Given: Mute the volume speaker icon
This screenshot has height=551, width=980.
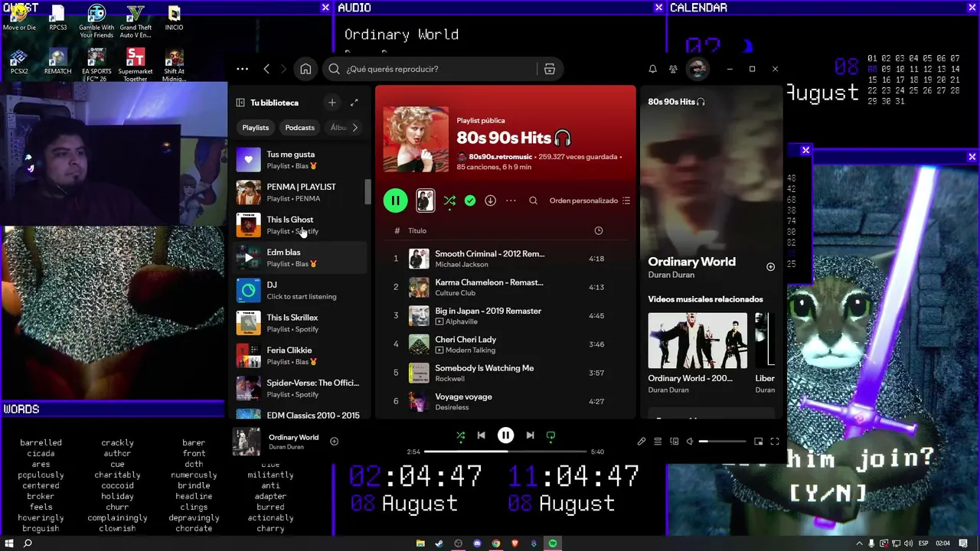Looking at the screenshot, I should (x=690, y=442).
